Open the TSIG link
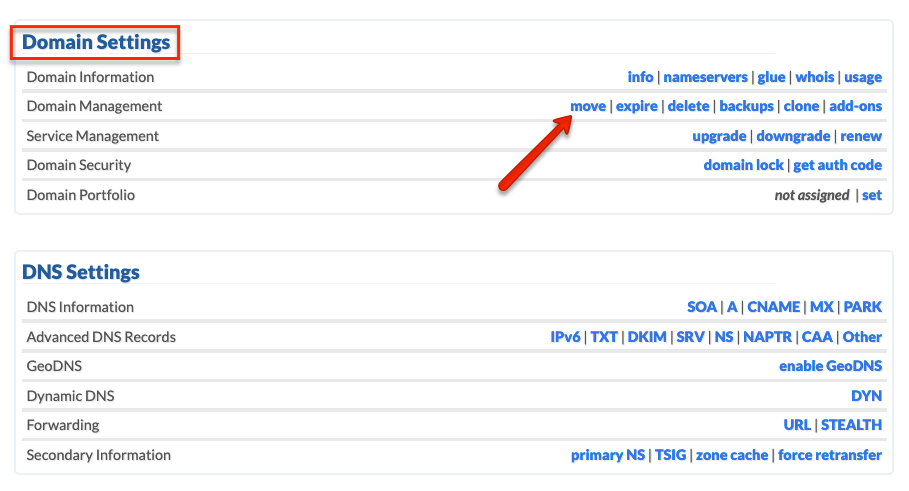 (670, 456)
